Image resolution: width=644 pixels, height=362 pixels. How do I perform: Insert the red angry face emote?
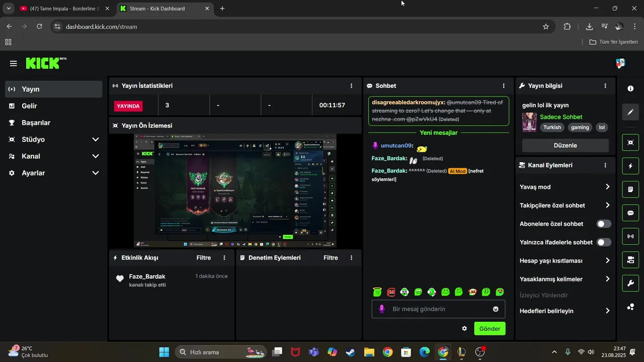click(391, 292)
